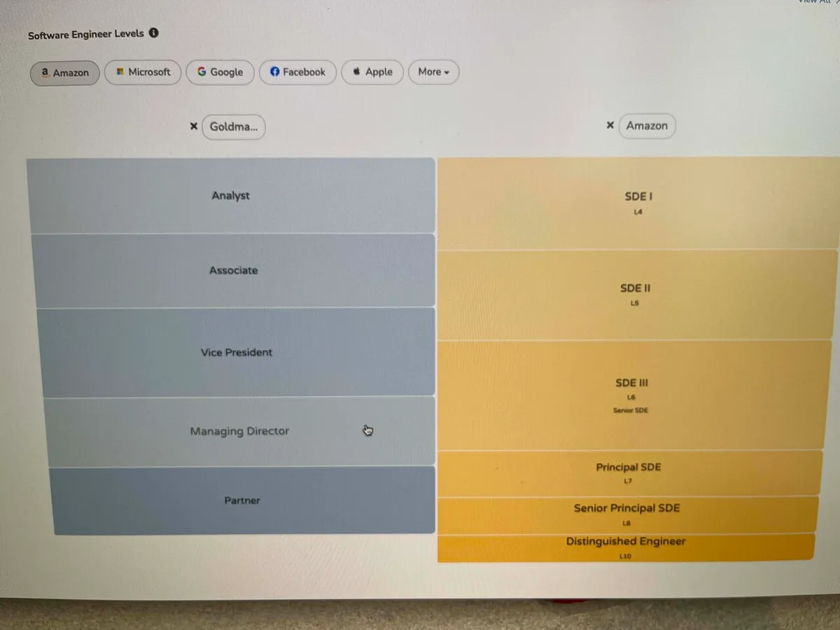Open the More companies dropdown

pos(433,72)
